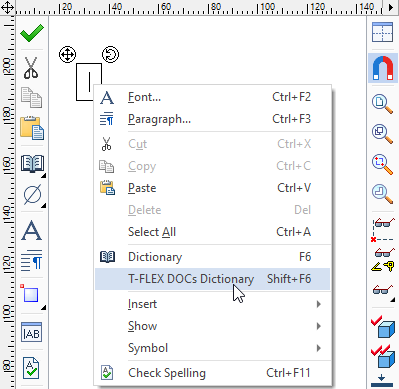Image resolution: width=399 pixels, height=389 pixels.
Task: Expand the Symbol submenu
Action: (213, 348)
